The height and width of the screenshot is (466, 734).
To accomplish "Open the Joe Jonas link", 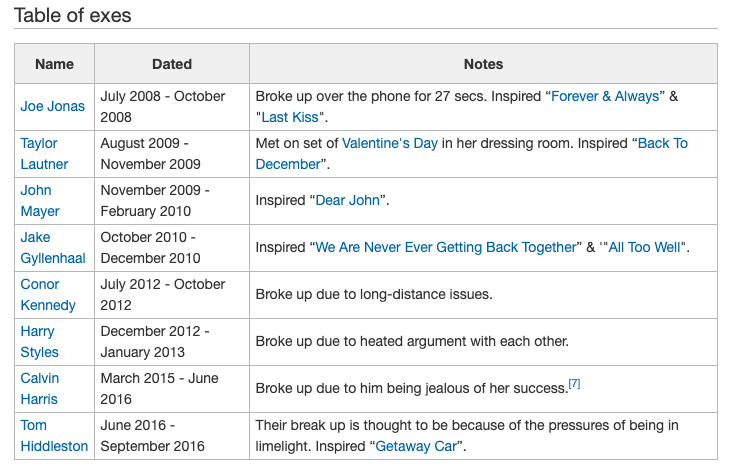I will point(52,106).
